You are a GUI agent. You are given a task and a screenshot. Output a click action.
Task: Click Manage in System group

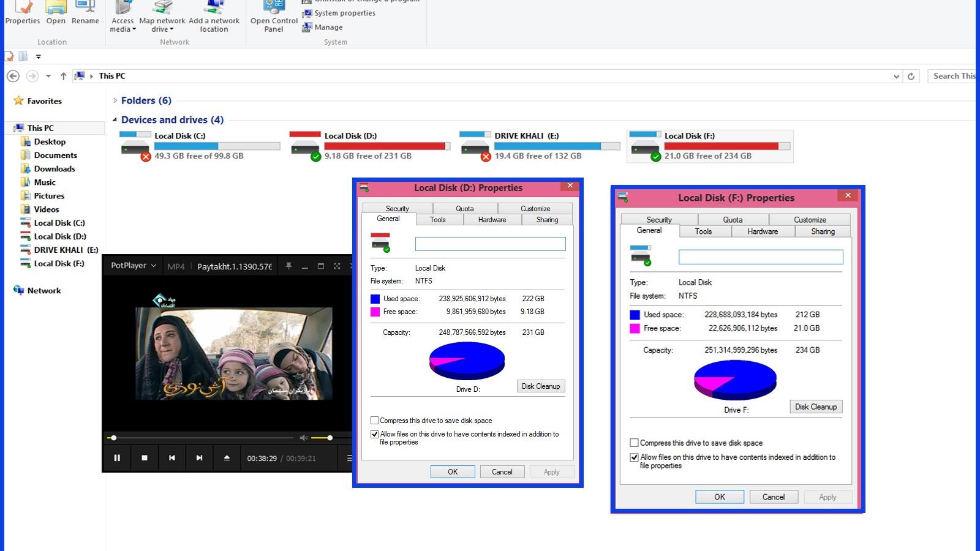322,27
